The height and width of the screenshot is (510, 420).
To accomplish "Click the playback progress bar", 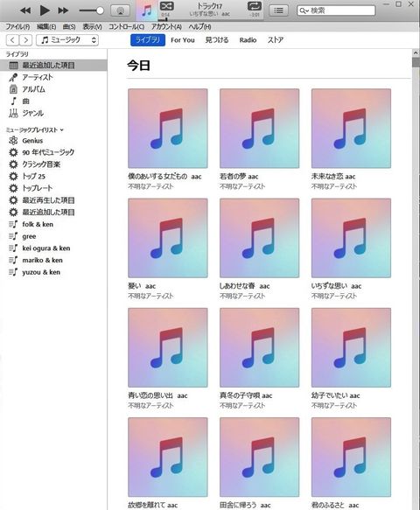I will click(x=211, y=20).
